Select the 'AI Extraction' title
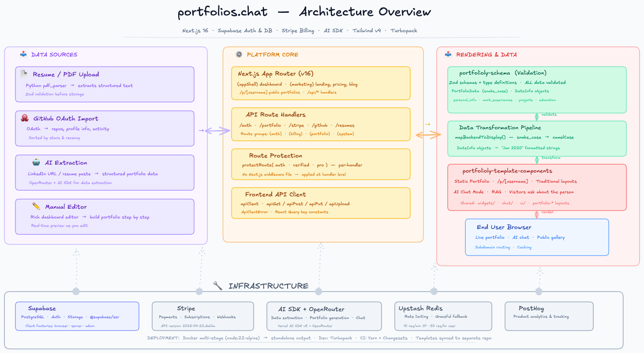Screen dimensions: 644x353 point(66,163)
